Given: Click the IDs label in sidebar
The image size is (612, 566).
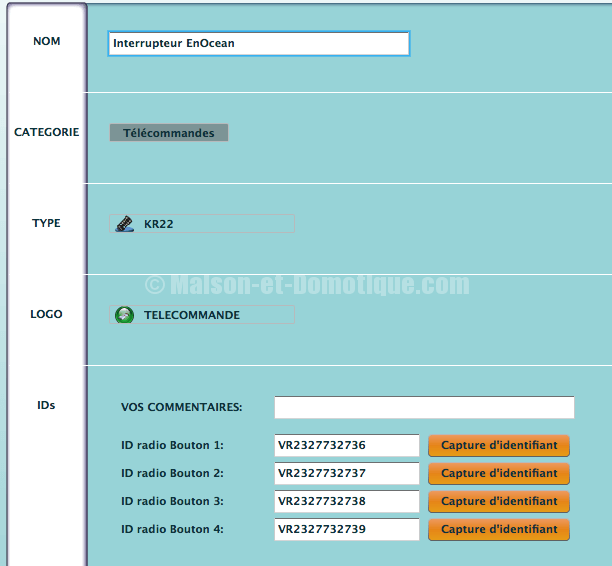Looking at the screenshot, I should (x=46, y=405).
